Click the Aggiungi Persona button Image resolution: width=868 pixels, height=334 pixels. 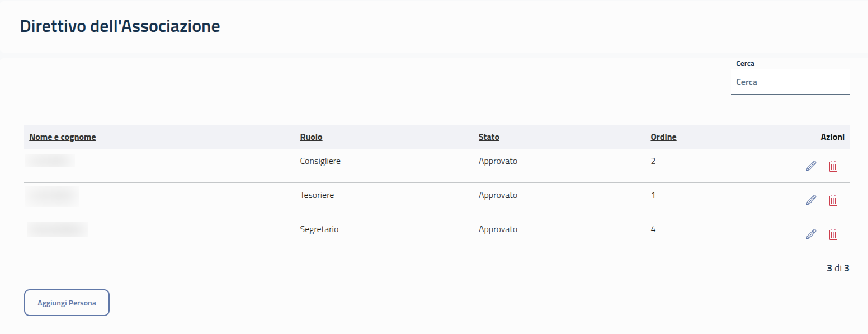tap(67, 303)
